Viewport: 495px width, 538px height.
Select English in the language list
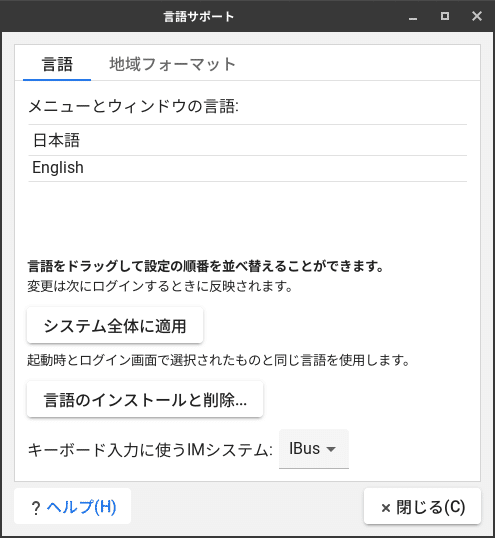[x=247, y=168]
